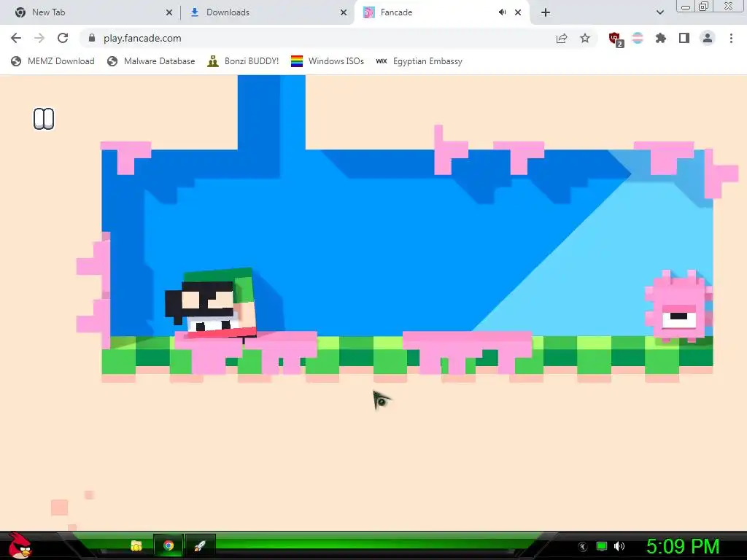Open Bonzi BUDDY! bookmark

243,61
